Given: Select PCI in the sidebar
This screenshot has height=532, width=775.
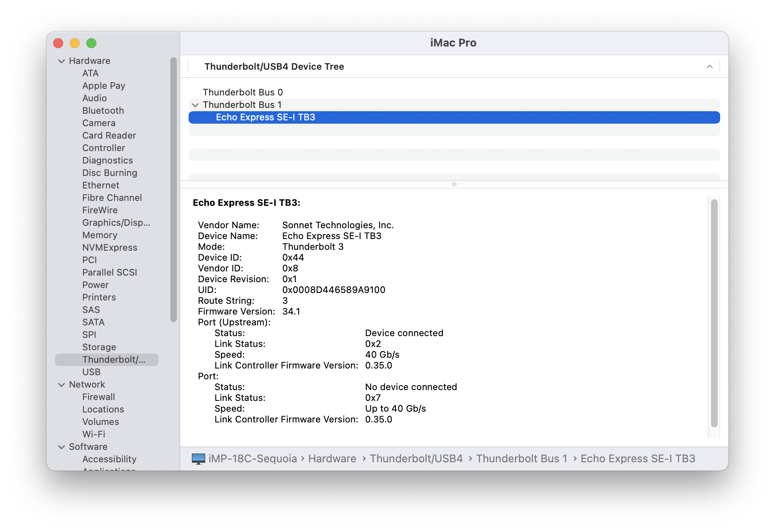Looking at the screenshot, I should point(89,260).
